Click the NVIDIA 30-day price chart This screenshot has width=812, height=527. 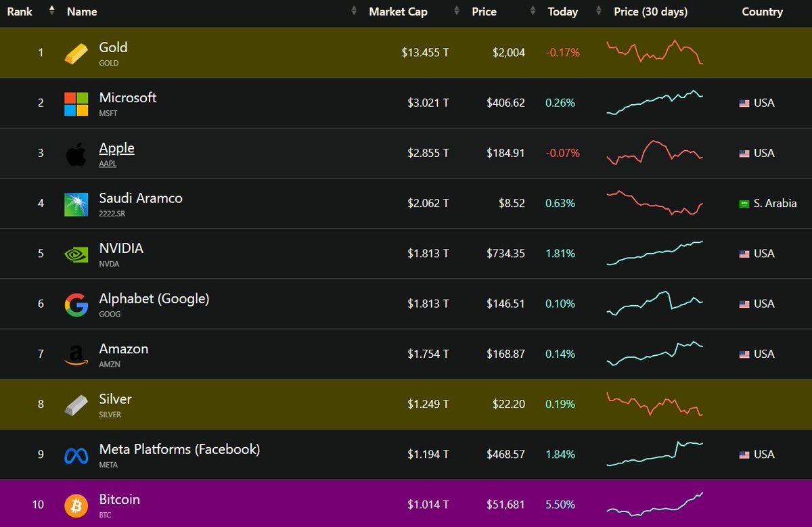(655, 253)
